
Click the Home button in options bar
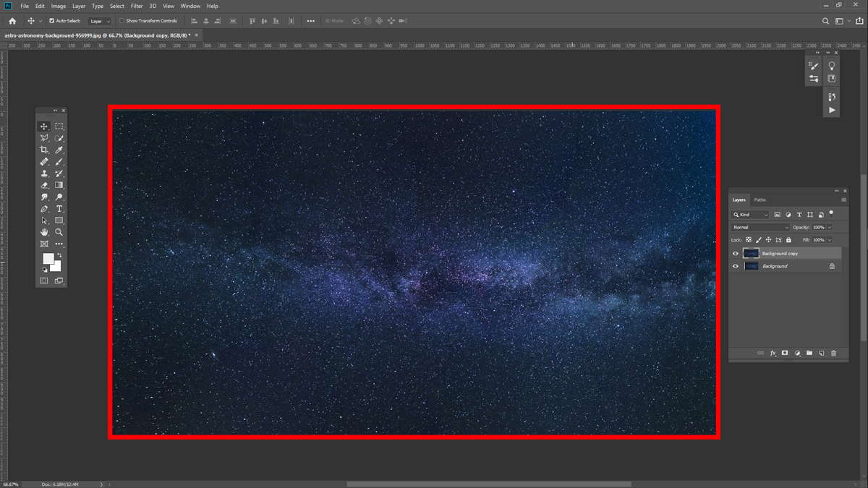click(x=12, y=21)
